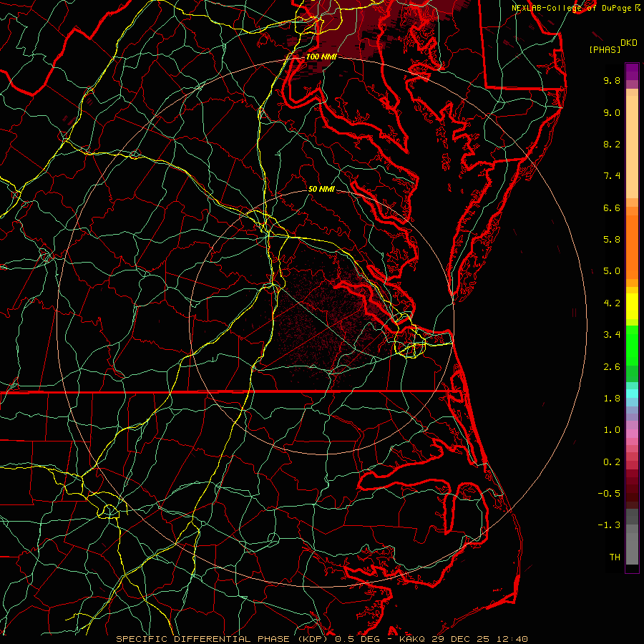Click the 1.8 legend value
The image size is (644, 644).
[612, 399]
